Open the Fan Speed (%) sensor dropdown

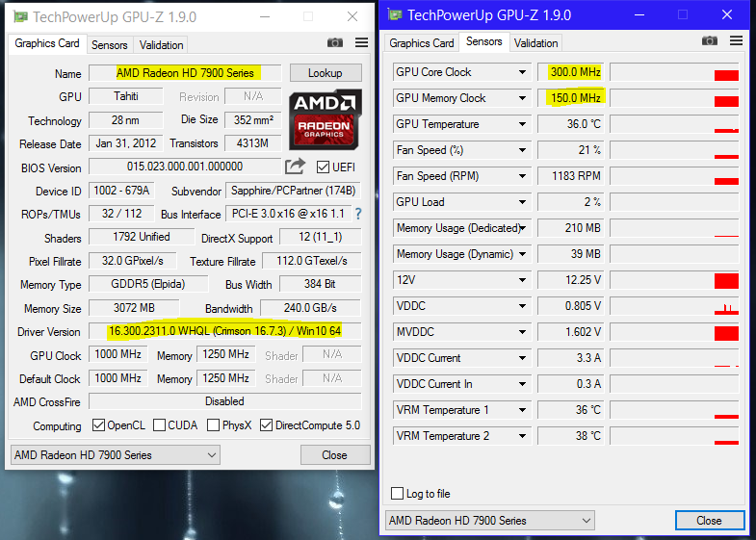(x=522, y=150)
